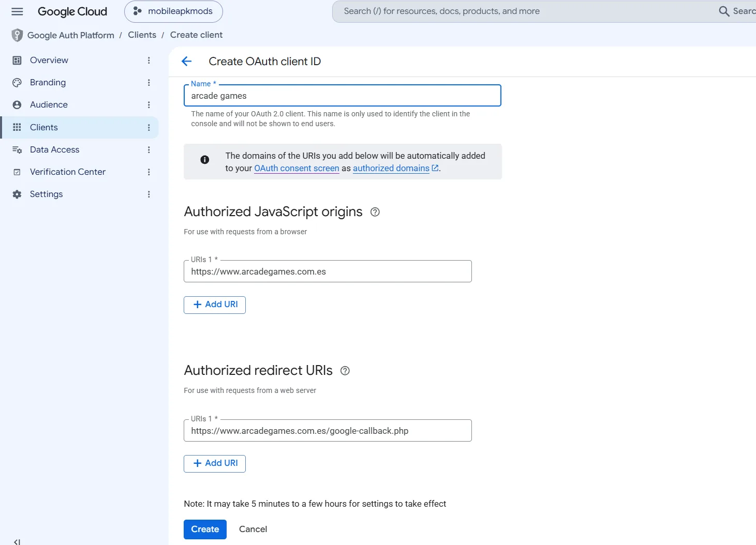This screenshot has height=545, width=756.
Task: Click the Google Cloud logo
Action: tap(72, 11)
